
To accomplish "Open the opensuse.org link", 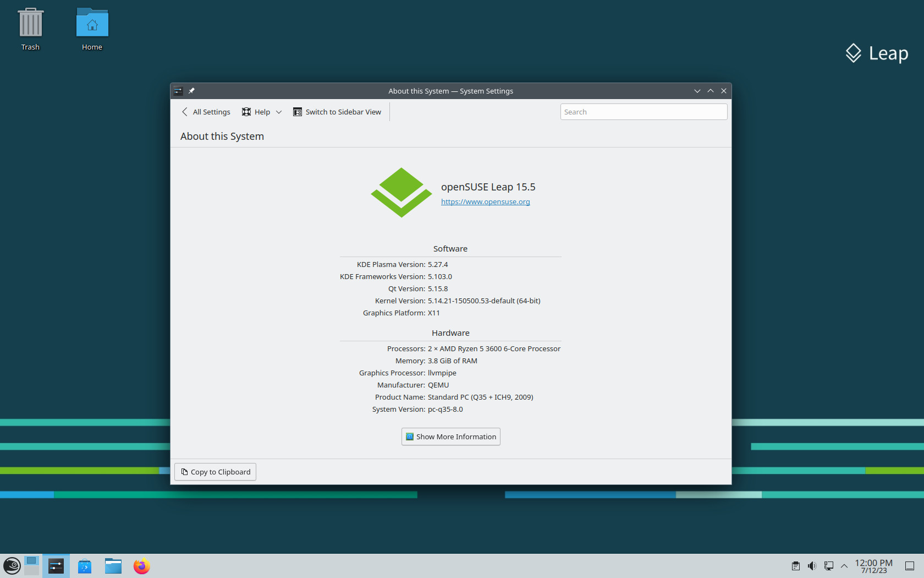I will [x=486, y=202].
